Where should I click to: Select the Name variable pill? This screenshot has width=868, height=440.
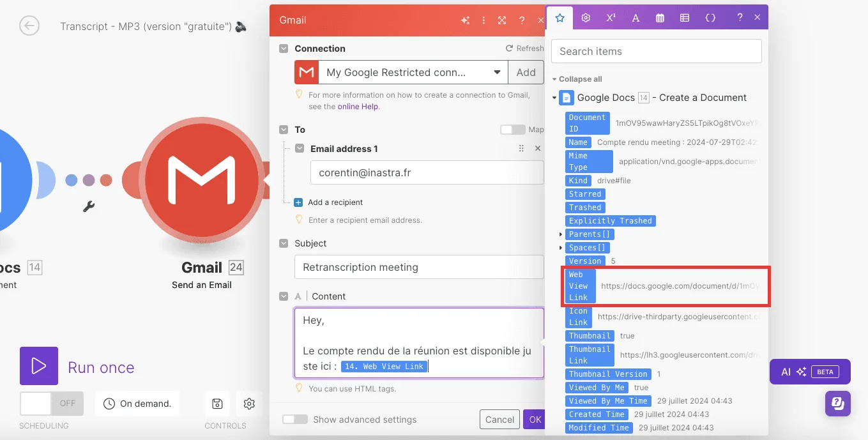point(578,142)
